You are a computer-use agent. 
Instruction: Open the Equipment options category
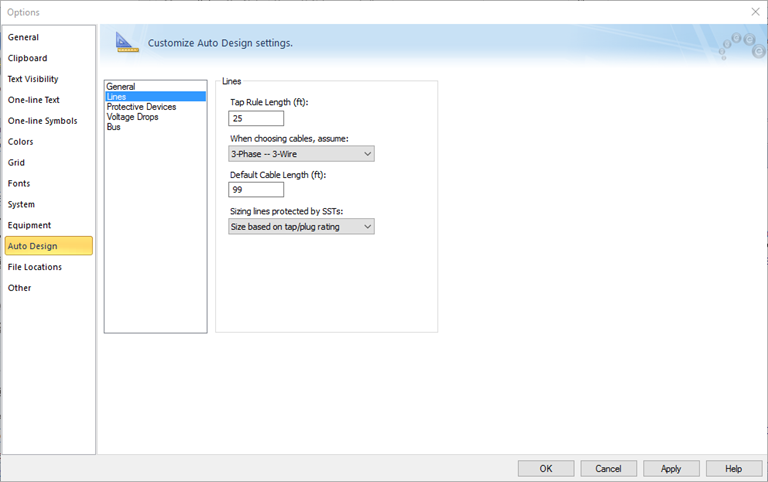29,225
